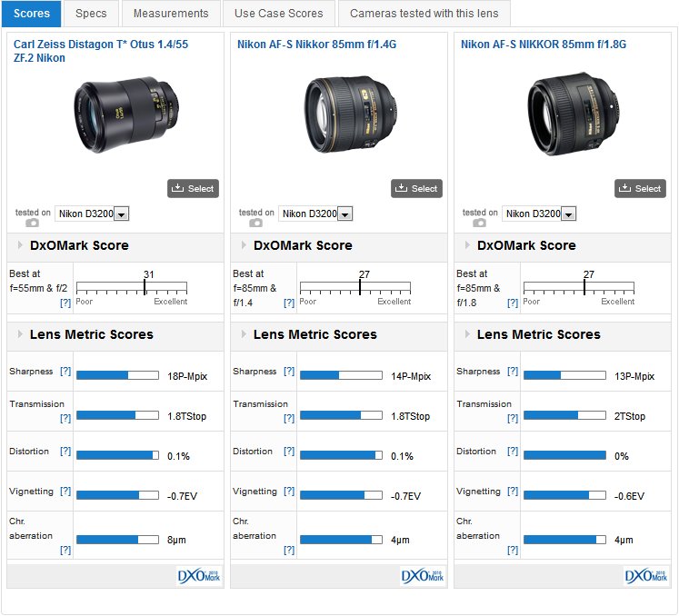Screen dimensions: 679x616
Task: Open Chr. aberration help for Nikkor f/1.4G
Action: (x=289, y=550)
